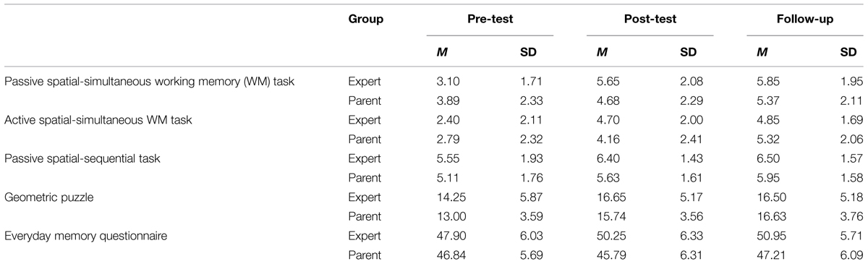This screenshot has width=868, height=264.
Task: Click post-test mean value 5.65
Action: click(597, 83)
